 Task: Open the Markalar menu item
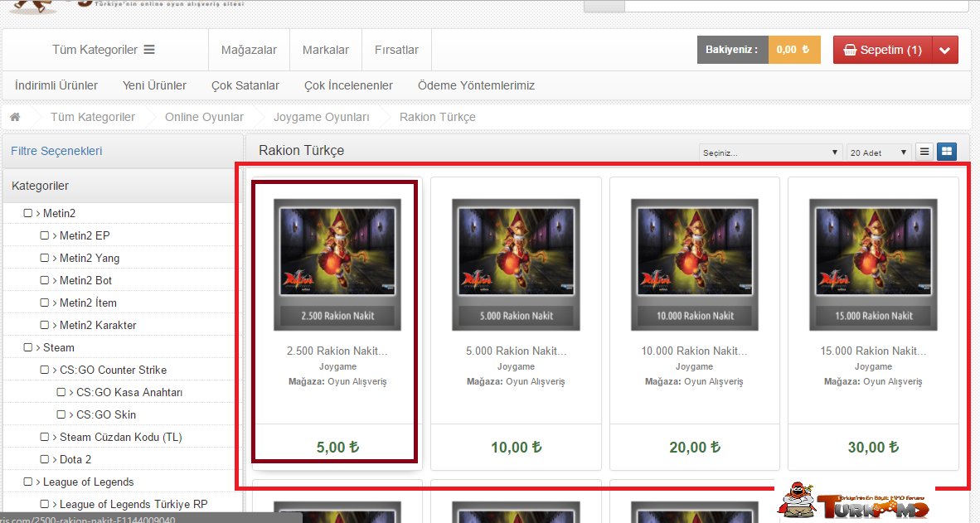pos(326,50)
